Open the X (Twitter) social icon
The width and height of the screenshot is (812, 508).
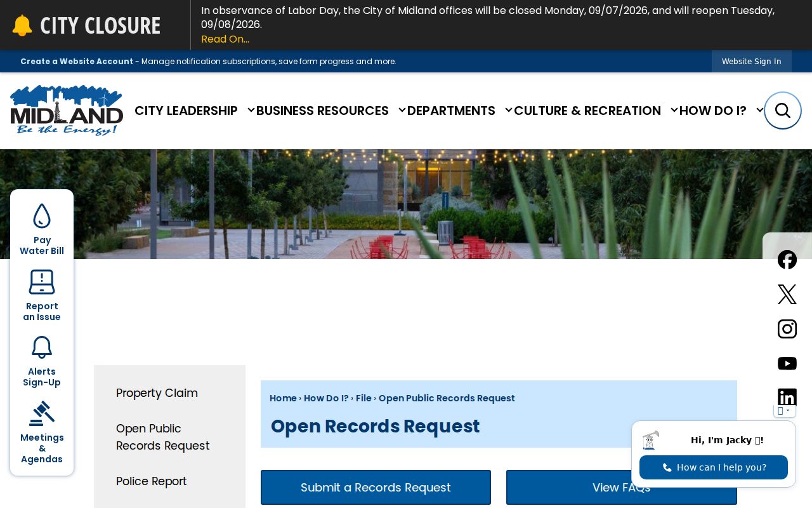[x=787, y=294]
